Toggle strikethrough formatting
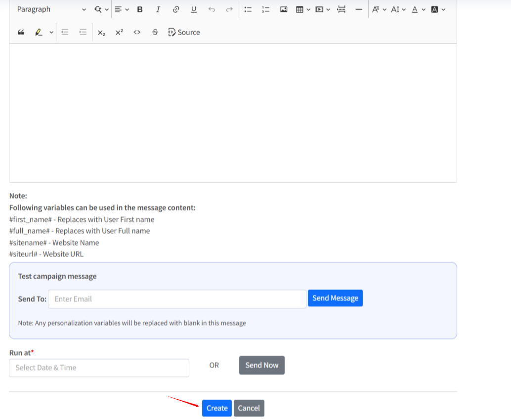Image resolution: width=511 pixels, height=420 pixels. pyautogui.click(x=155, y=32)
